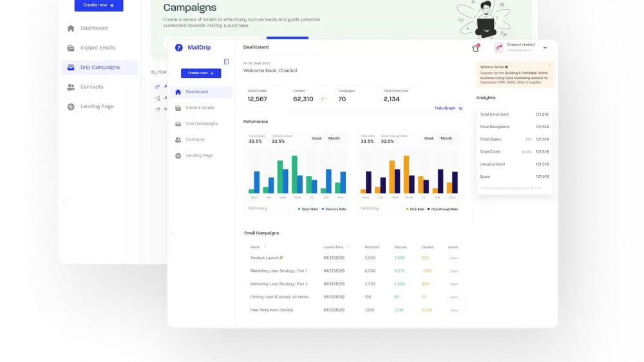Click the Webinar Series register banner

(x=515, y=75)
